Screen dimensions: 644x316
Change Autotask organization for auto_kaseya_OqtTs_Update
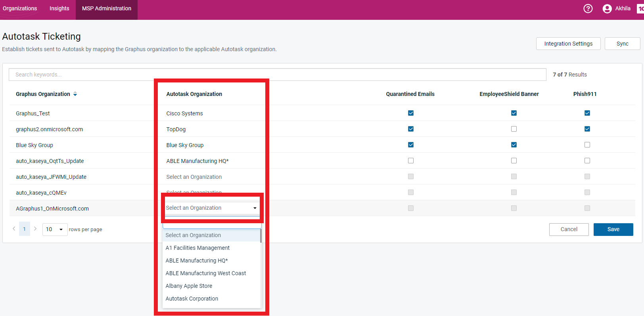(197, 161)
